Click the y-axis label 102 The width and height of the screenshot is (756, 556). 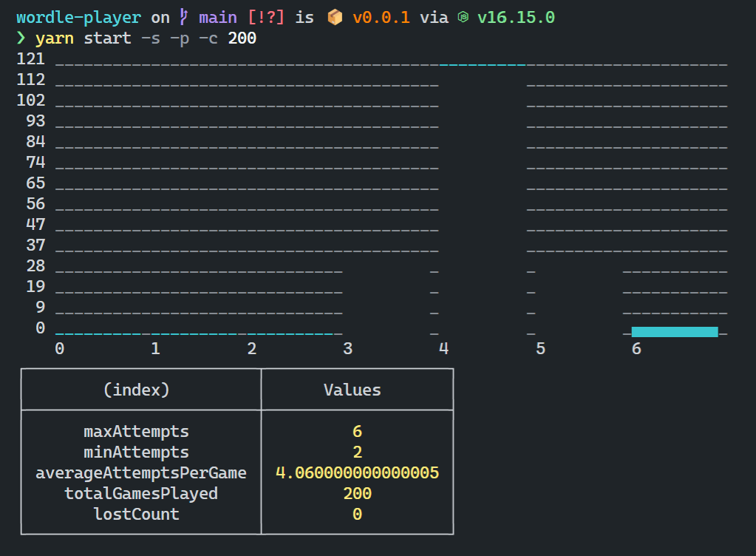31,101
